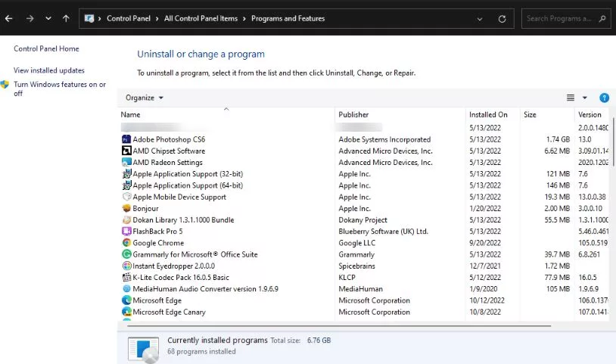Sort by the Installed On column
Image resolution: width=616 pixels, height=364 pixels.
(x=488, y=115)
